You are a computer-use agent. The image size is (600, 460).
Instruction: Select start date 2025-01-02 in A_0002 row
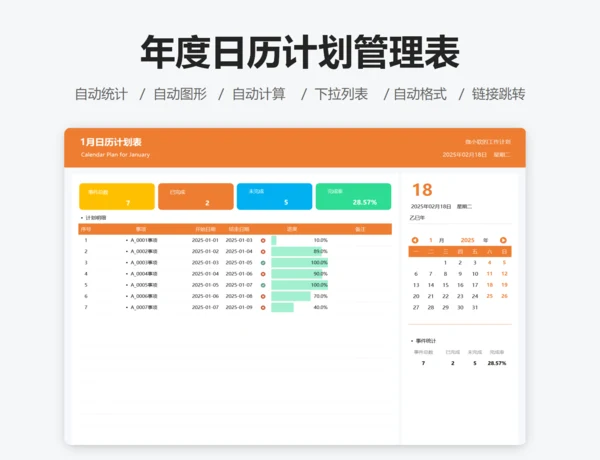tap(205, 251)
